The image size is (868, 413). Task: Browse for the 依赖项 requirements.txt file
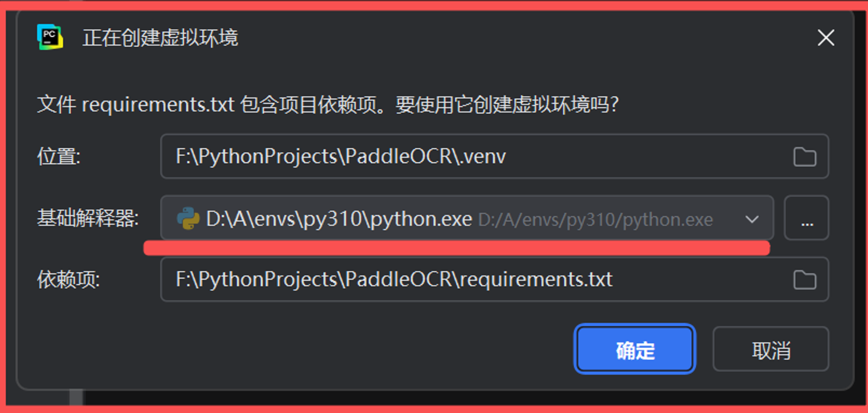click(805, 280)
